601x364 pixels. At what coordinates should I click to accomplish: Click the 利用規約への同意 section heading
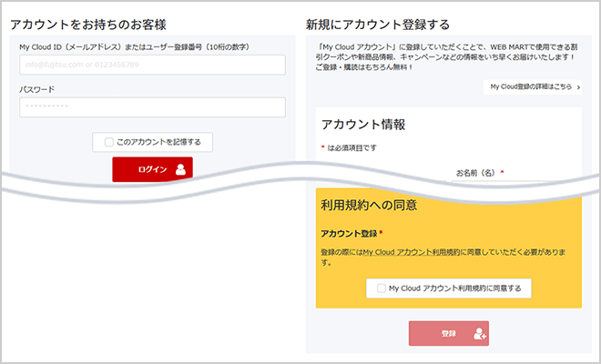pos(369,205)
